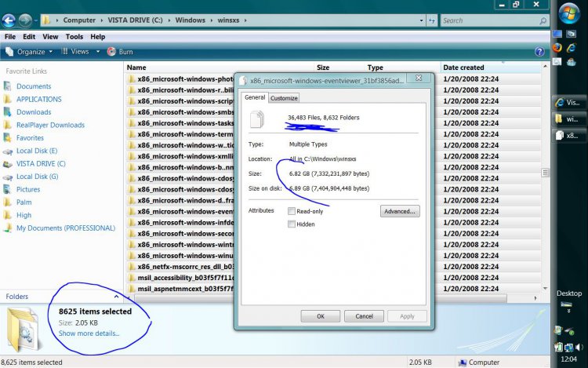
Task: Expand the breadcrumb arrow after winsxs
Action: pos(245,20)
